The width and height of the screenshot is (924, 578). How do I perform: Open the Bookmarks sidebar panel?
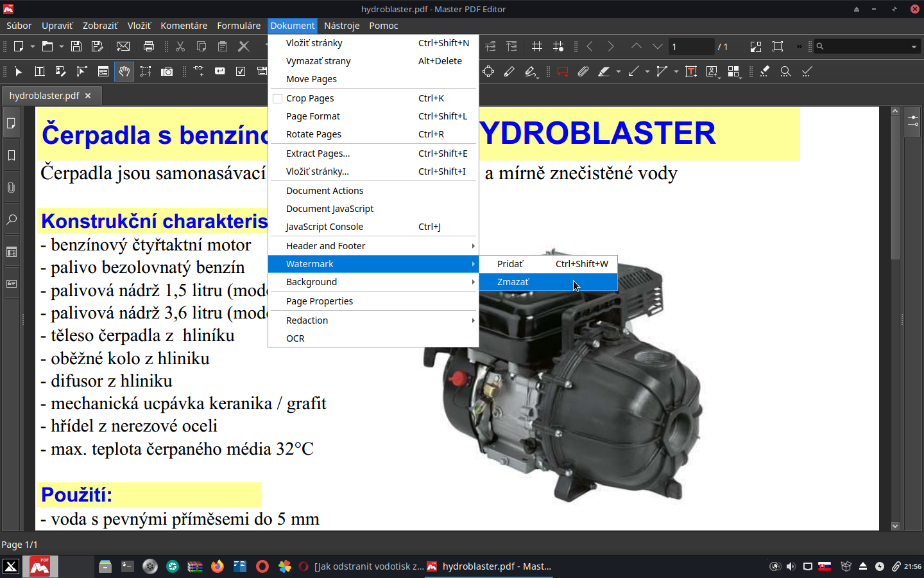(x=12, y=155)
